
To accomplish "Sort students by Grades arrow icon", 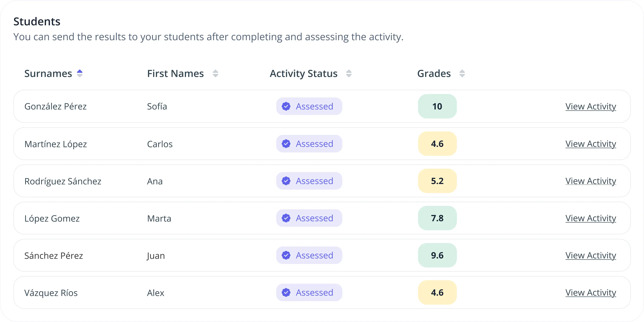I will (x=462, y=74).
